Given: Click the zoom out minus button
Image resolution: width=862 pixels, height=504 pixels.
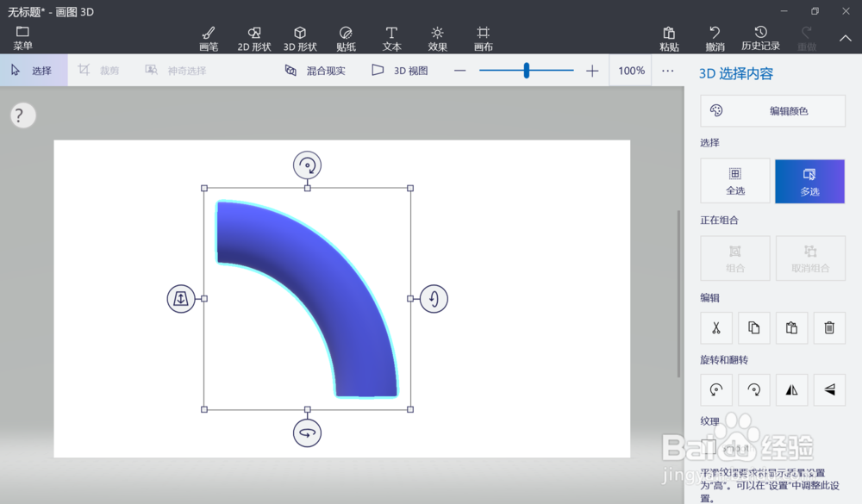Looking at the screenshot, I should pyautogui.click(x=460, y=71).
